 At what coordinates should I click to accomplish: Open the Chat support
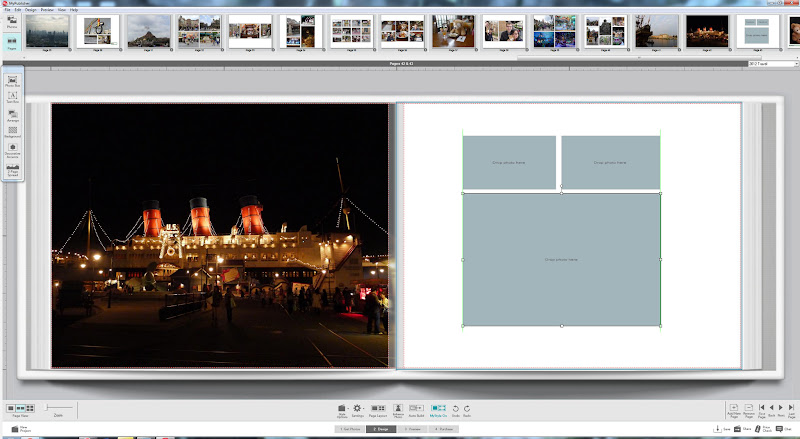click(x=784, y=429)
